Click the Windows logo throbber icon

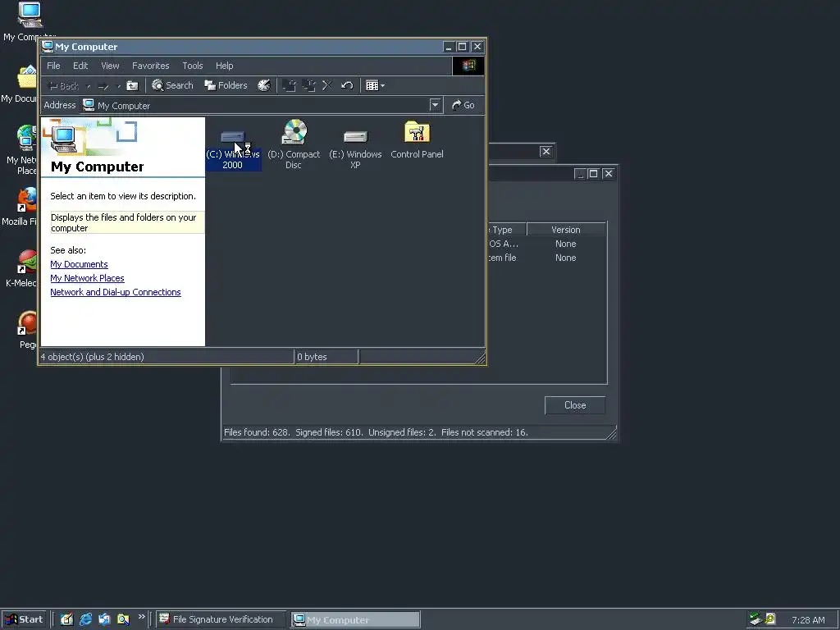pyautogui.click(x=468, y=66)
